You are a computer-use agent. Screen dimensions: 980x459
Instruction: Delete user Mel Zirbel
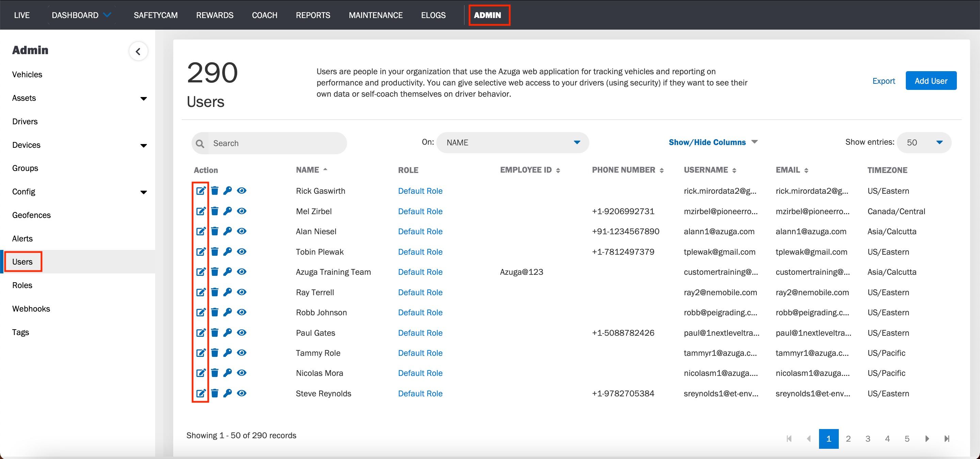pos(215,211)
